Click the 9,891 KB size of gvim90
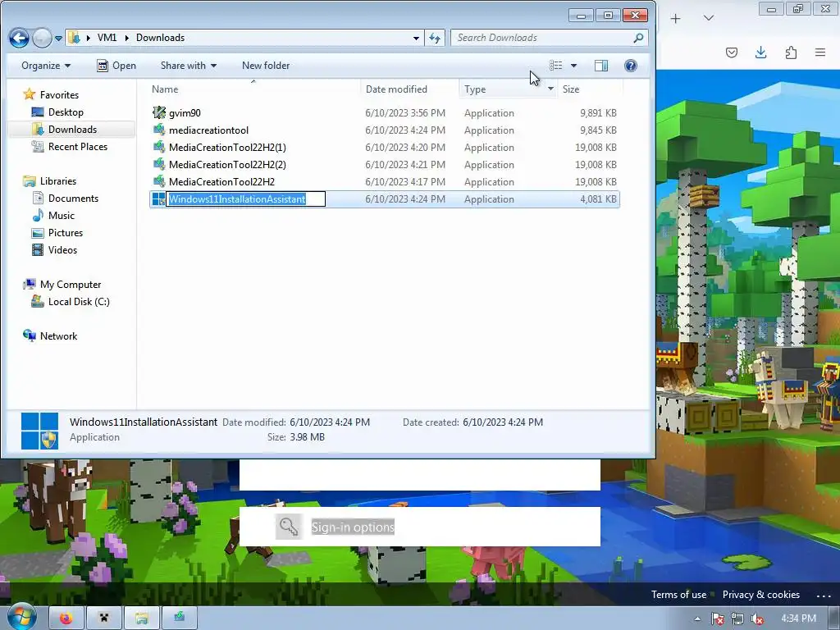The height and width of the screenshot is (630, 840). (598, 113)
